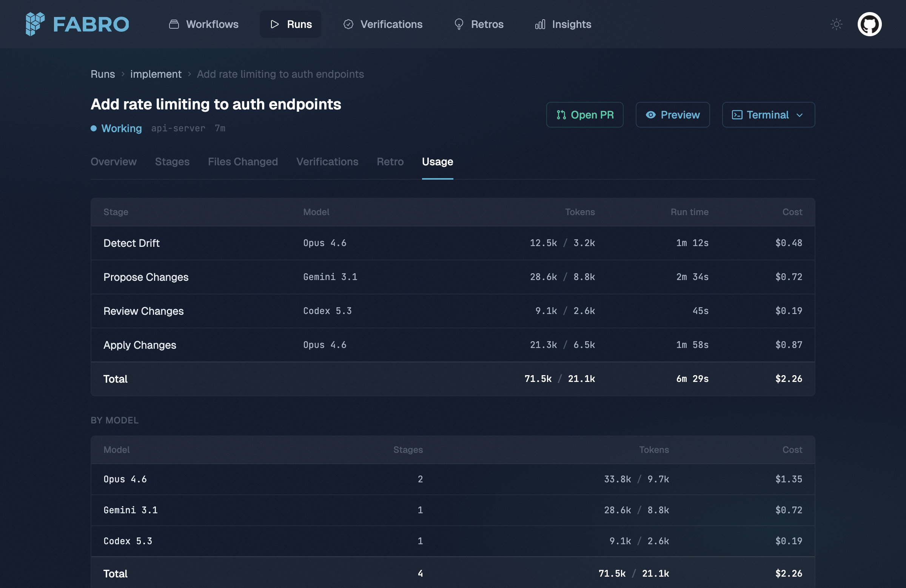Click the Preview button
The image size is (906, 588).
672,115
